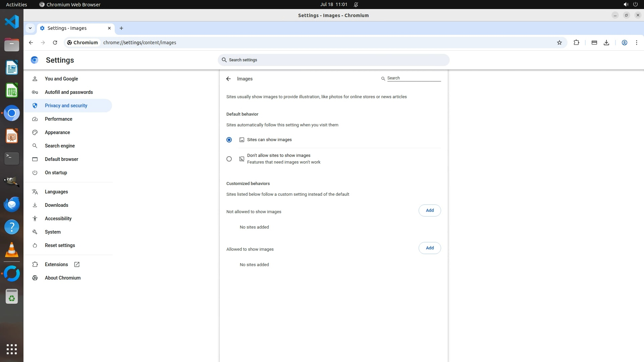This screenshot has height=362, width=644.
Task: Open the Chromium three-dot menu
Action: click(x=636, y=43)
